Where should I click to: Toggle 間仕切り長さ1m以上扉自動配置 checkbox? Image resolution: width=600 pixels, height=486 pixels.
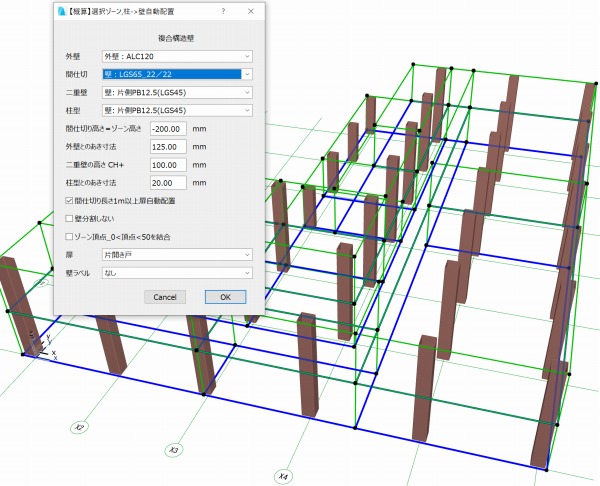point(68,200)
